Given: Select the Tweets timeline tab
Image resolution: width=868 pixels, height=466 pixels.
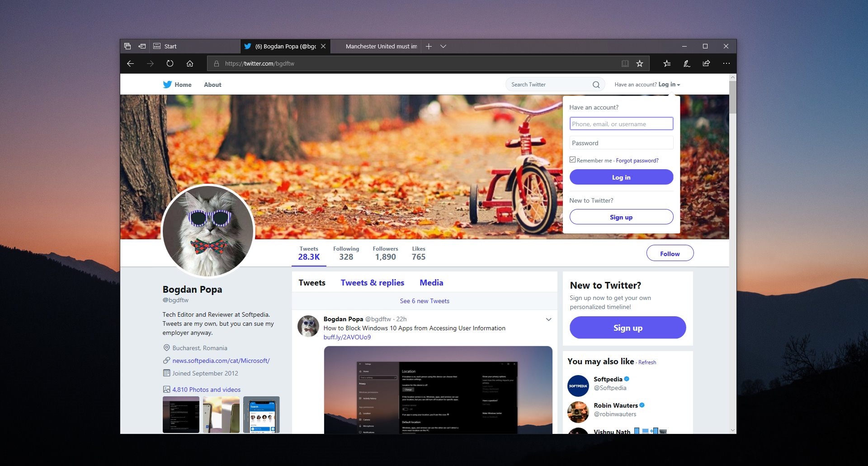Looking at the screenshot, I should click(312, 283).
